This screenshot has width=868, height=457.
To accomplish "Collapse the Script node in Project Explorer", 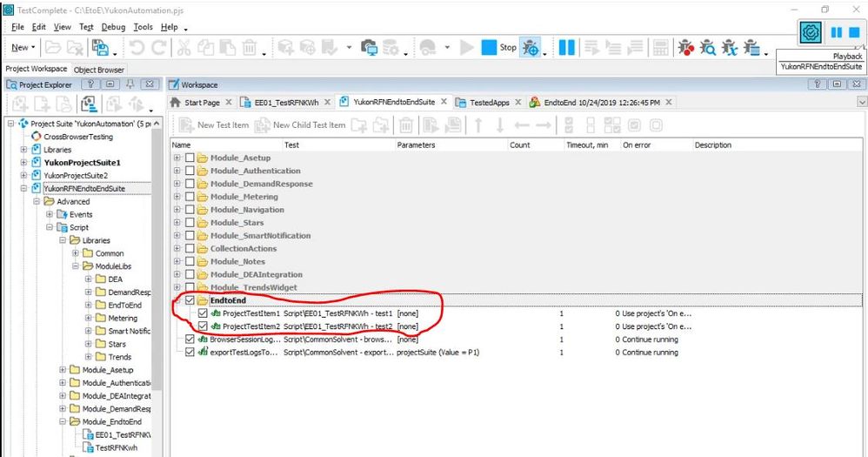I will [50, 227].
